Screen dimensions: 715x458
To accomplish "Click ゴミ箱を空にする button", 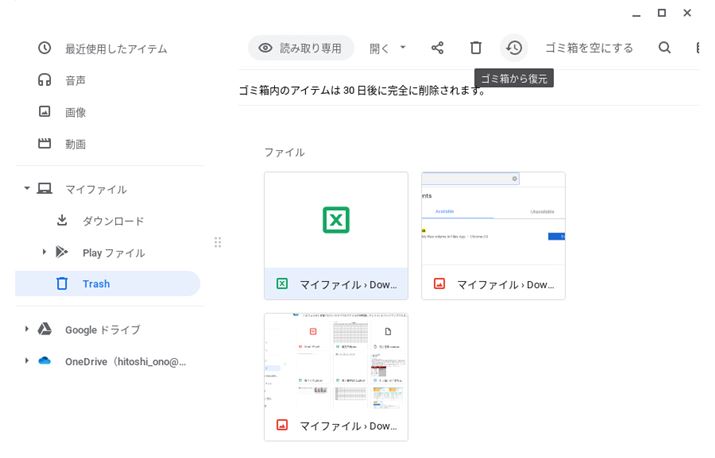I will click(589, 48).
